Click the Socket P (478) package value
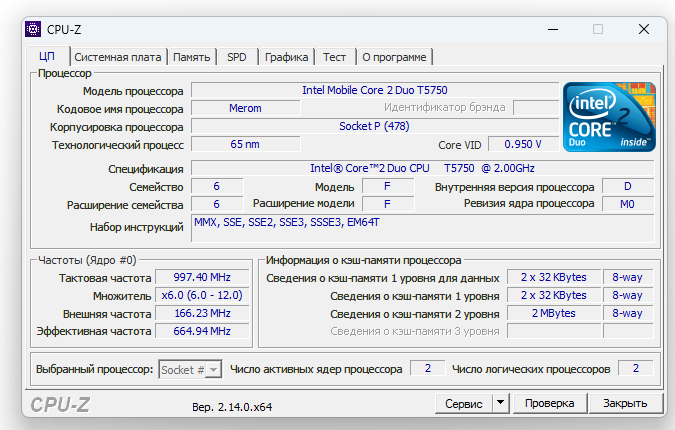675x430 pixels. (x=375, y=126)
